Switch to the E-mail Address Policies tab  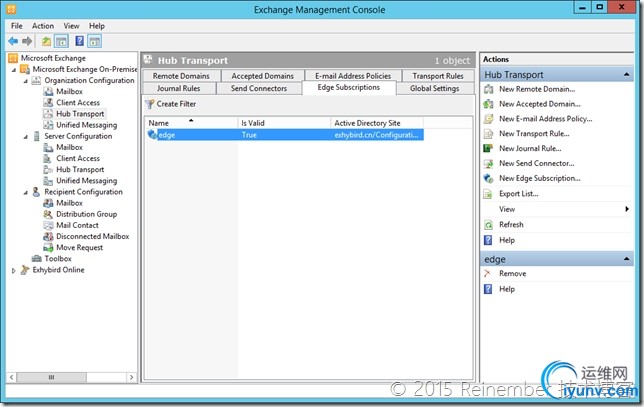point(353,76)
